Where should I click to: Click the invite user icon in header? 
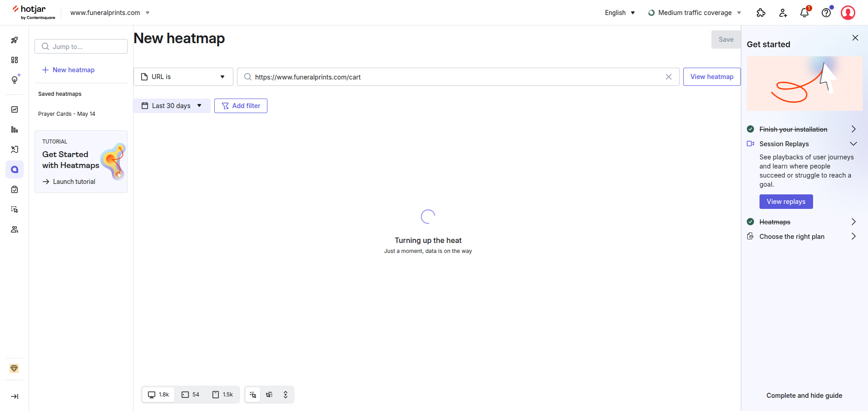tap(783, 13)
